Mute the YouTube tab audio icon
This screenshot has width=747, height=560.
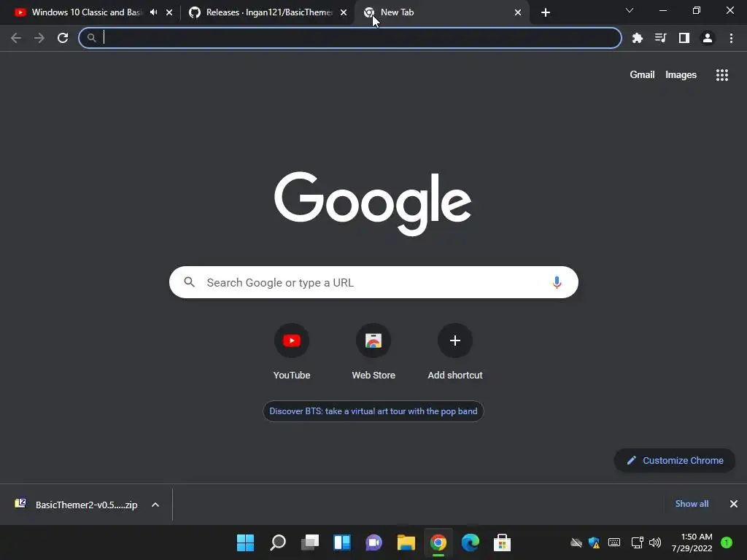pyautogui.click(x=153, y=12)
